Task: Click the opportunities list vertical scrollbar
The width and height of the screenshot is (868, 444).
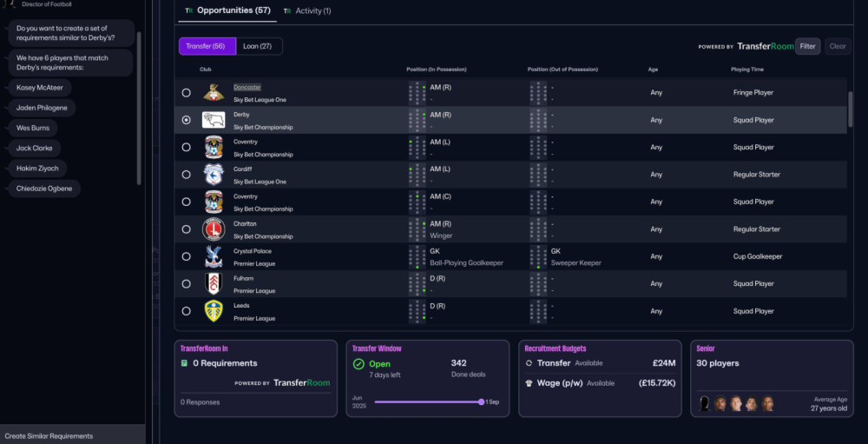Action: coord(852,109)
